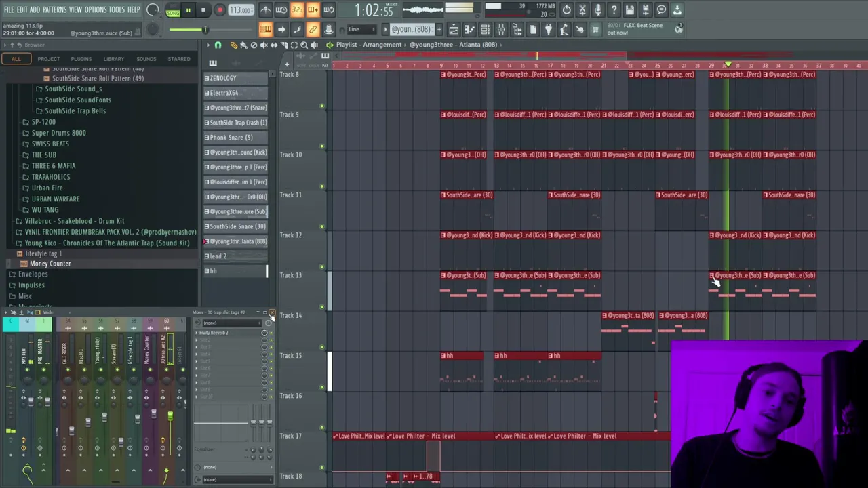Viewport: 868px width, 488px height.
Task: Mute Track 13 via its green dot
Action: point(322,306)
